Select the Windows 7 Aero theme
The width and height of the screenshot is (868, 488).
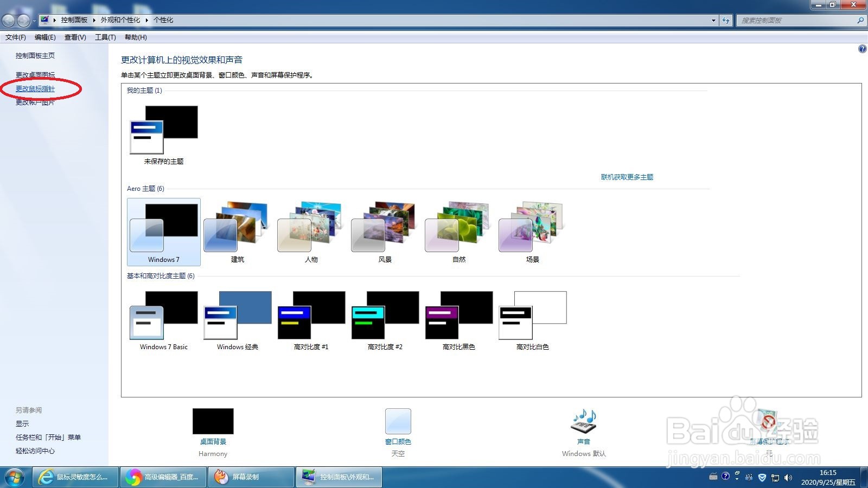[x=164, y=232]
